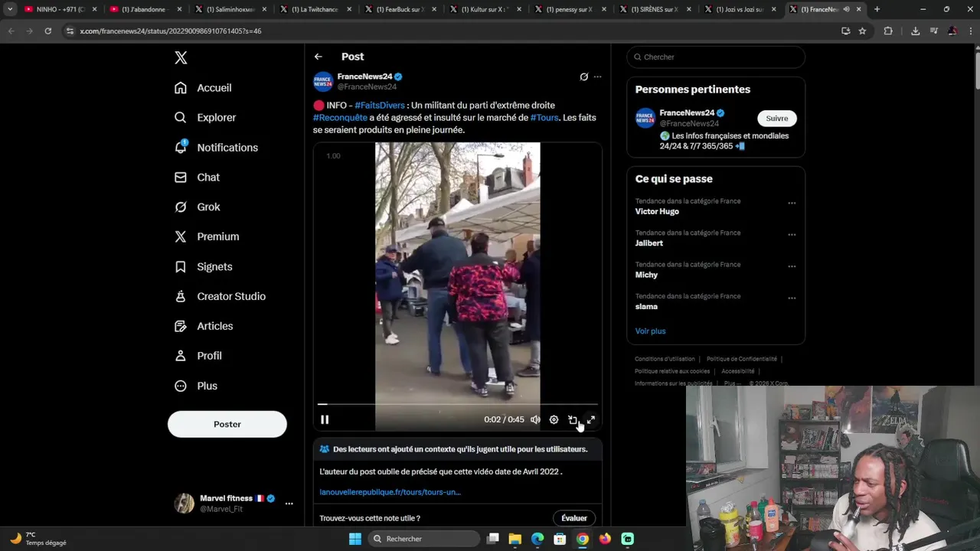The width and height of the screenshot is (980, 551).
Task: Open options for Victor Hugo trend
Action: pyautogui.click(x=792, y=203)
